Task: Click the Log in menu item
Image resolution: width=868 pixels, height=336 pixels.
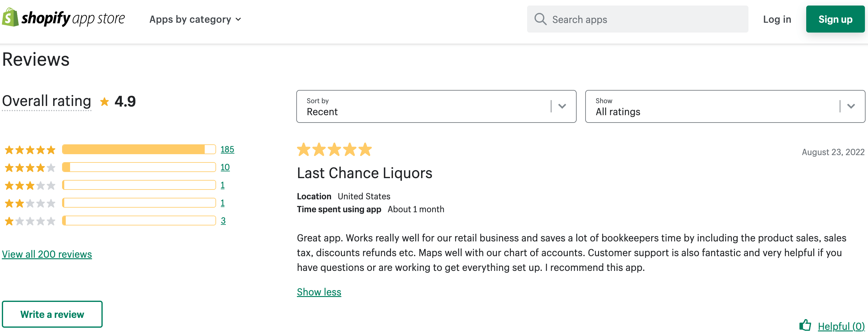Action: point(778,19)
